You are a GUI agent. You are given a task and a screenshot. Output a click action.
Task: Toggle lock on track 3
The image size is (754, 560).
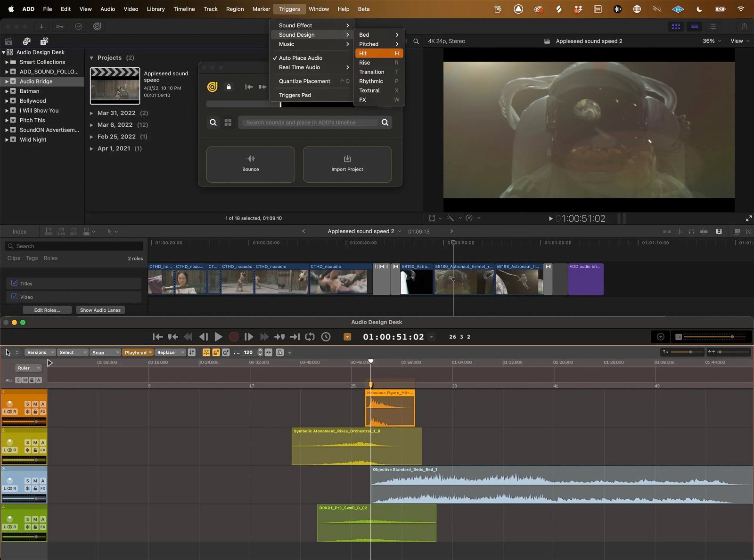click(x=35, y=488)
